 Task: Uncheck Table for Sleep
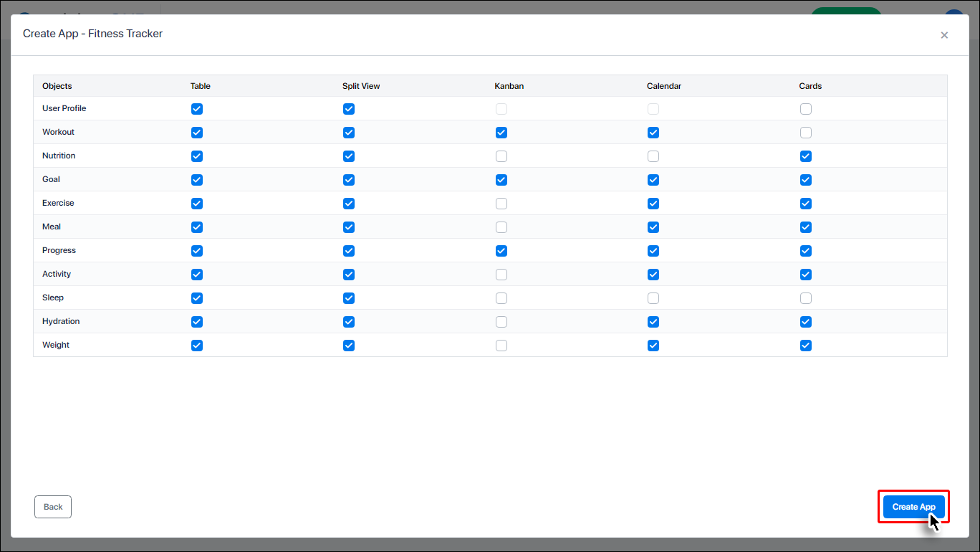point(197,298)
